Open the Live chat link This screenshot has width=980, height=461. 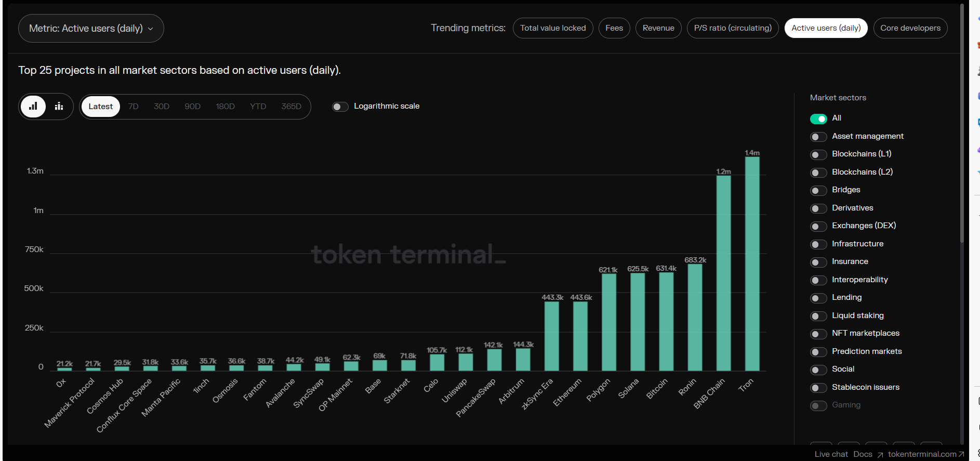click(x=831, y=454)
